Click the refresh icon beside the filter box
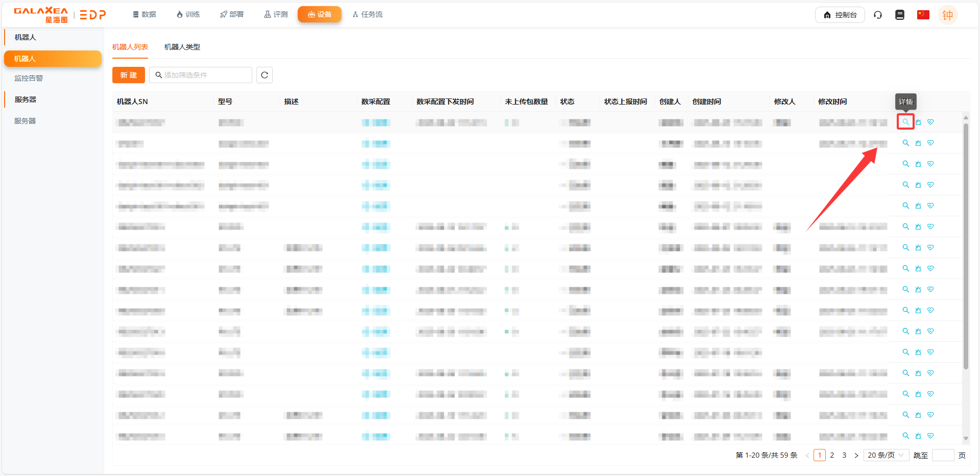The width and height of the screenshot is (980, 476). [264, 75]
